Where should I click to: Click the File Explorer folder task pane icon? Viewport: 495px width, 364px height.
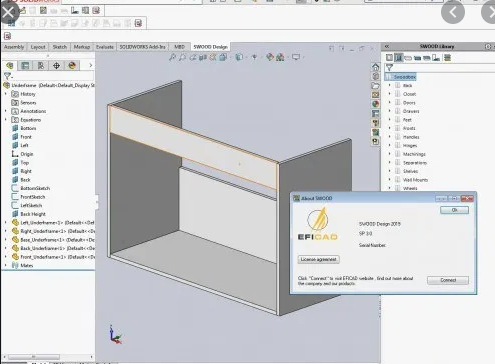tap(375, 86)
